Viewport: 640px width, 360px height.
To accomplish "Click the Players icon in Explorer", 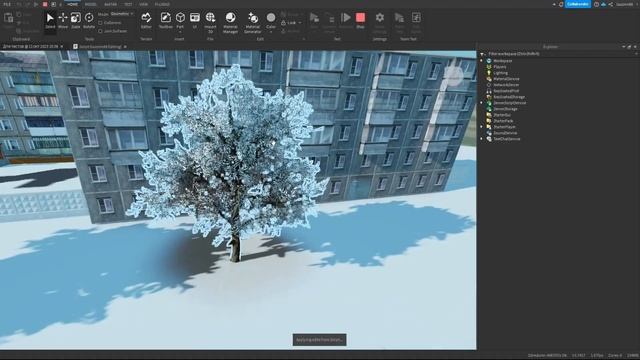I will point(489,67).
